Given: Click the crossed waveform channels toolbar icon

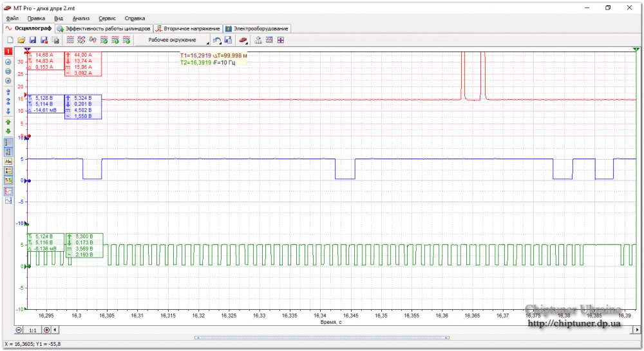Looking at the screenshot, I should click(x=81, y=40).
